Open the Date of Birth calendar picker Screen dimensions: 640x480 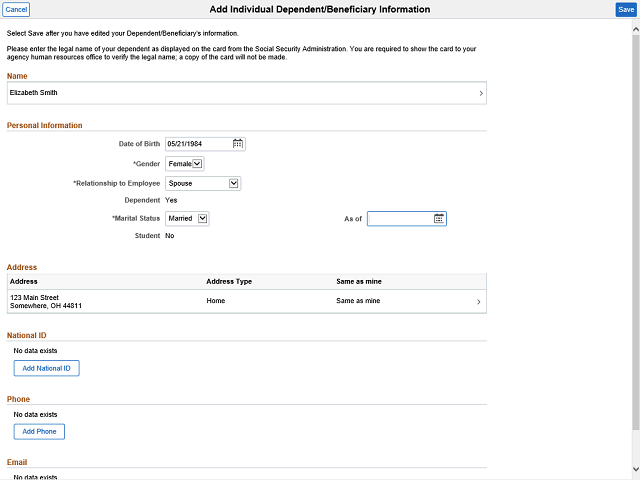238,144
